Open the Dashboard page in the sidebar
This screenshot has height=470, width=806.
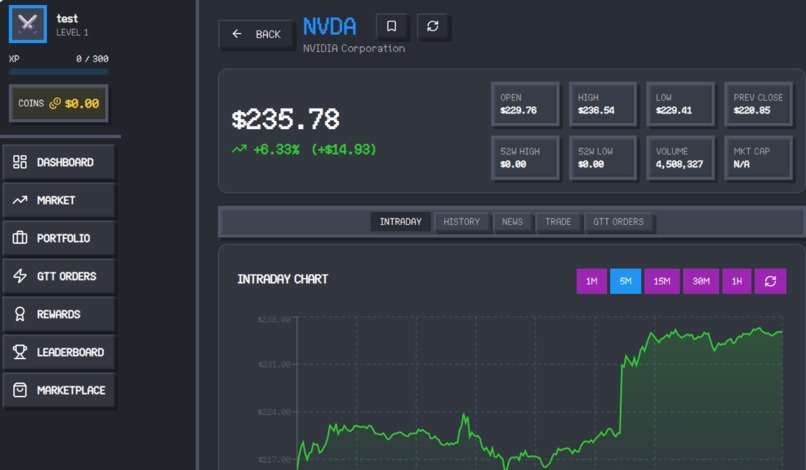(x=59, y=162)
